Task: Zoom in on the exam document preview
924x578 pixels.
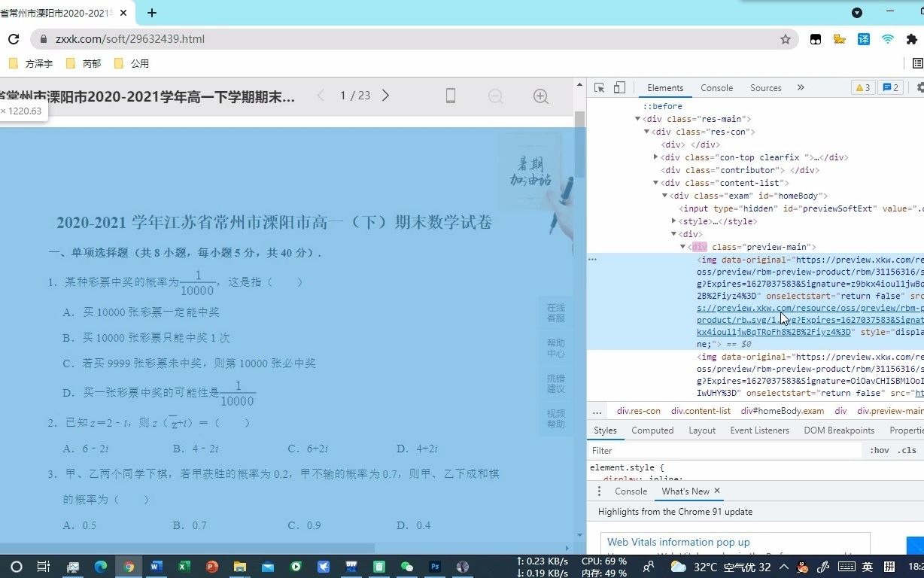Action: coord(540,96)
